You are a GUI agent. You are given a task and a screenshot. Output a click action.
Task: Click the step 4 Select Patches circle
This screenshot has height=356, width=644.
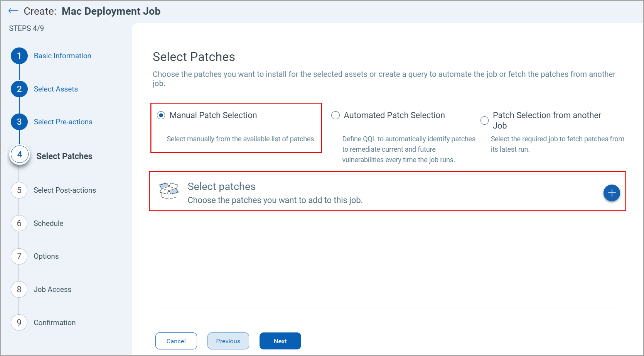pos(19,154)
